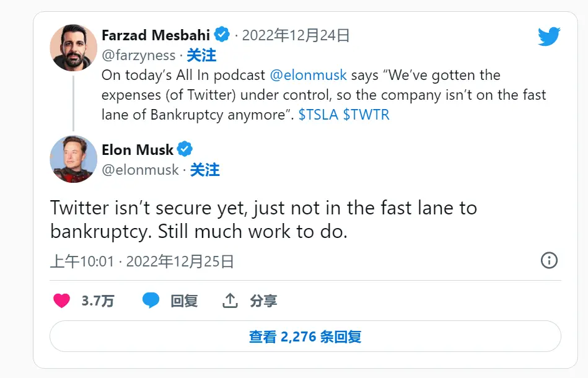Like the tweet with the heart icon
The width and height of the screenshot is (588, 378).
click(61, 301)
